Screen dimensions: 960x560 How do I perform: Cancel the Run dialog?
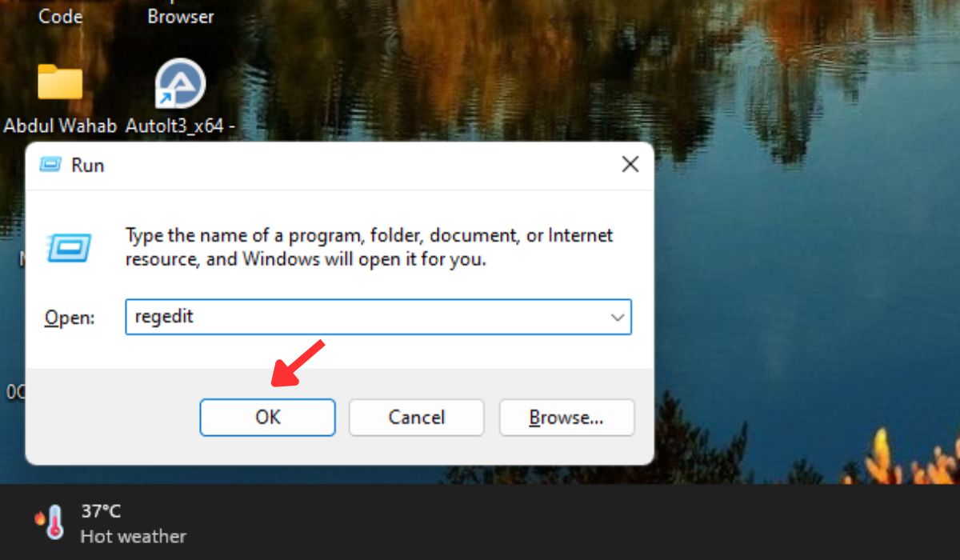tap(416, 417)
